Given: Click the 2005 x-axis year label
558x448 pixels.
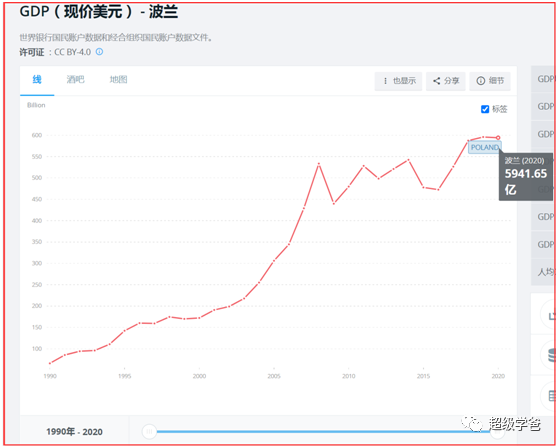Looking at the screenshot, I should 274,376.
